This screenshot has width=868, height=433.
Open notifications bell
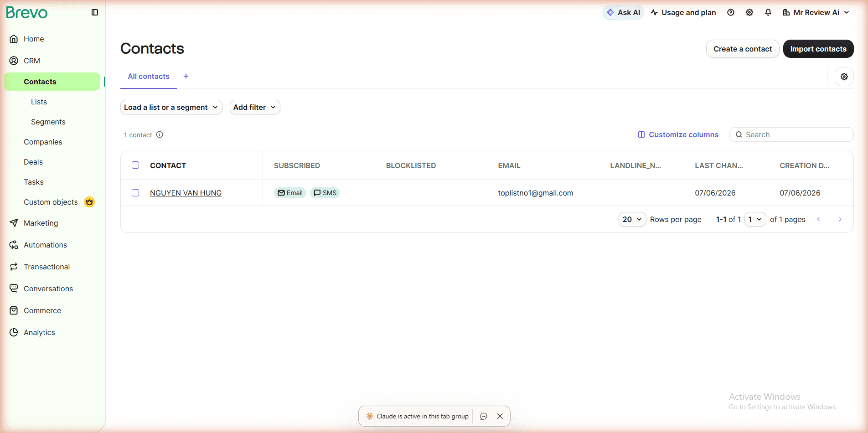tap(768, 12)
